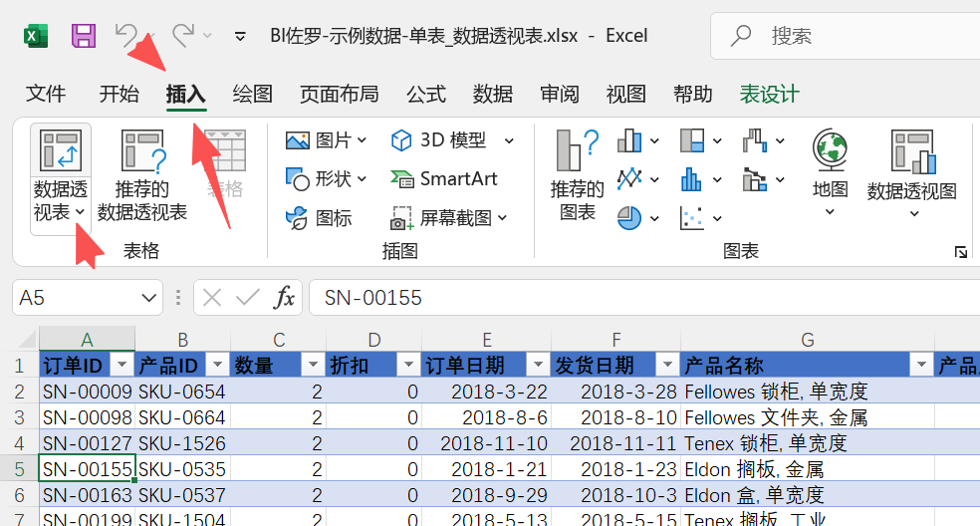
Task: Expand the 数据透视表 dropdown arrow
Action: 80,212
